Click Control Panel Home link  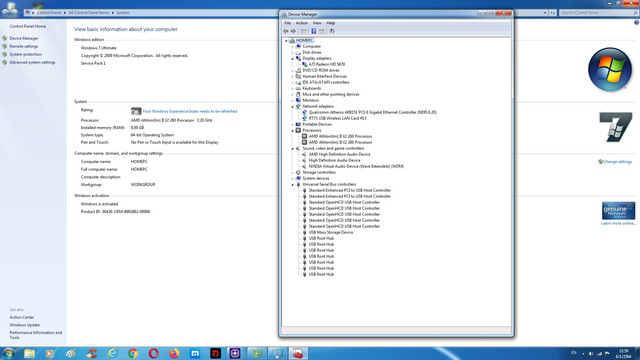[x=27, y=26]
